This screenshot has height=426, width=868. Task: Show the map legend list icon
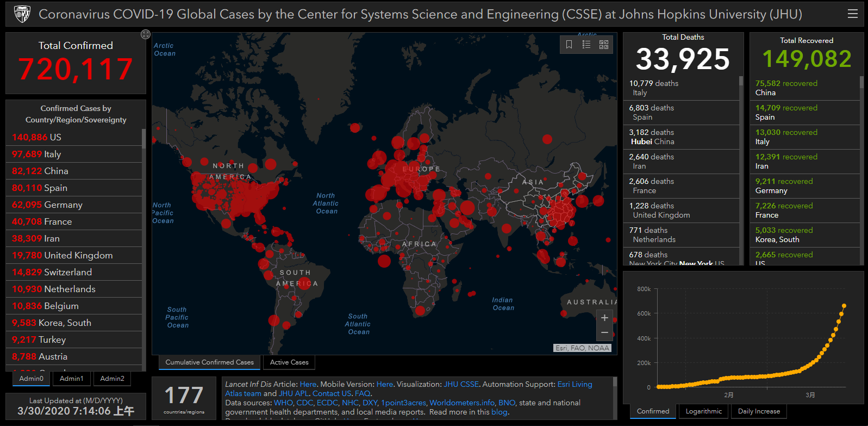pos(586,45)
